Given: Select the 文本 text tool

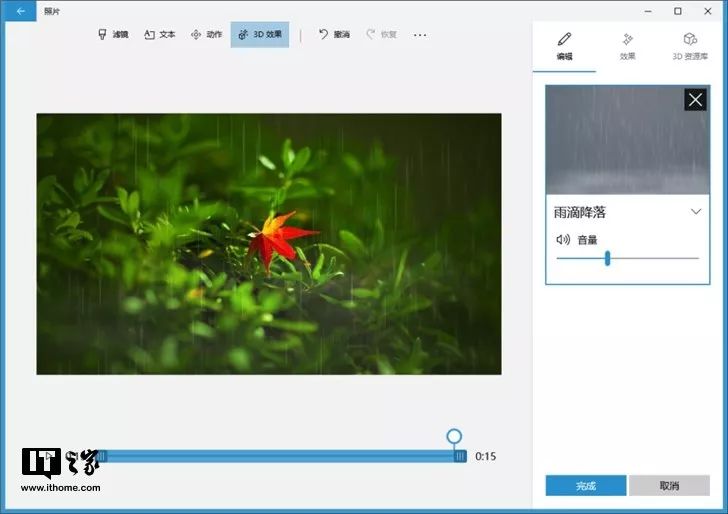Looking at the screenshot, I should coord(160,34).
